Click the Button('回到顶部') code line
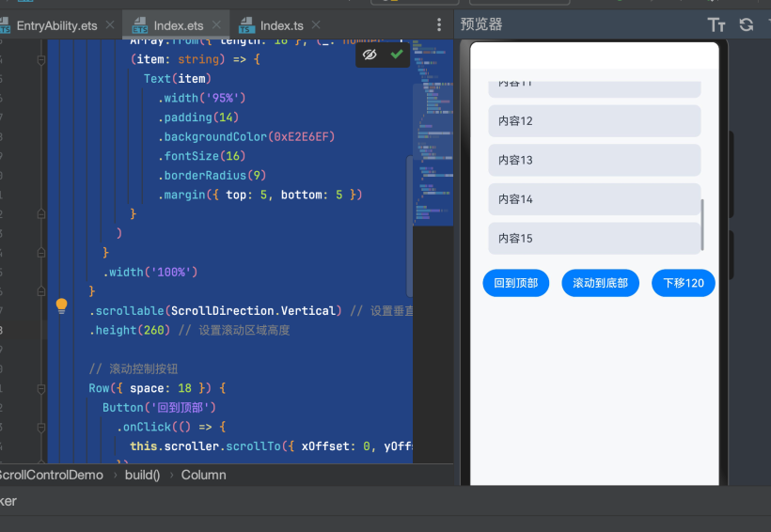 coord(159,408)
